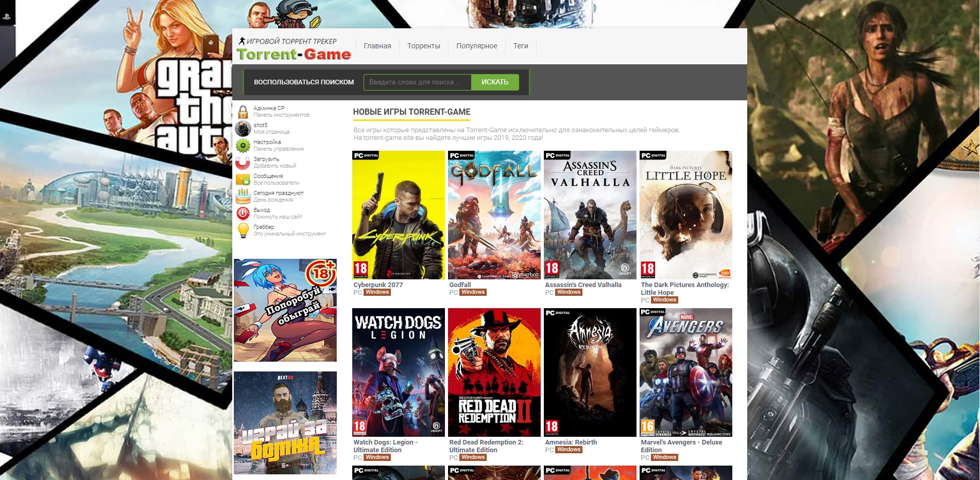Click the Это уникальный инструмент link
980x480 pixels.
[x=290, y=234]
